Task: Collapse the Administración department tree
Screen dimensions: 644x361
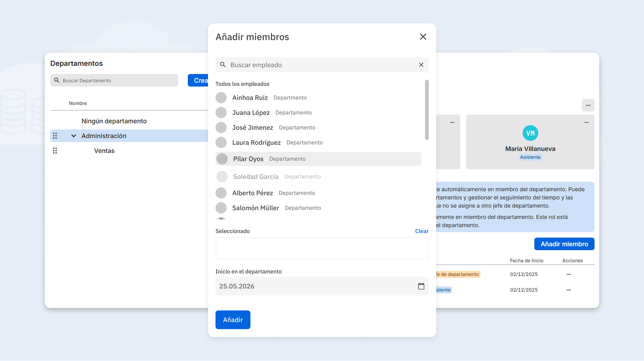Action: click(74, 136)
